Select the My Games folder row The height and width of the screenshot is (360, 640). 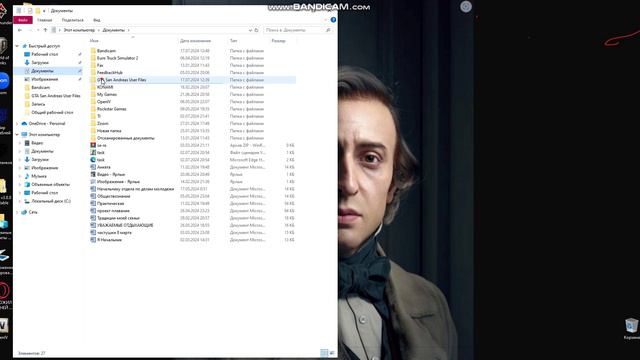(192, 95)
